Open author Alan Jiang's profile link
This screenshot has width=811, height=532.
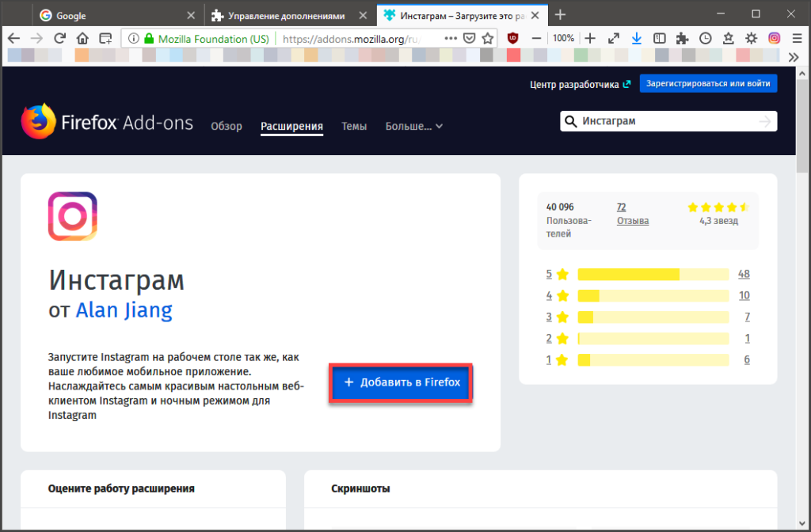pyautogui.click(x=124, y=310)
